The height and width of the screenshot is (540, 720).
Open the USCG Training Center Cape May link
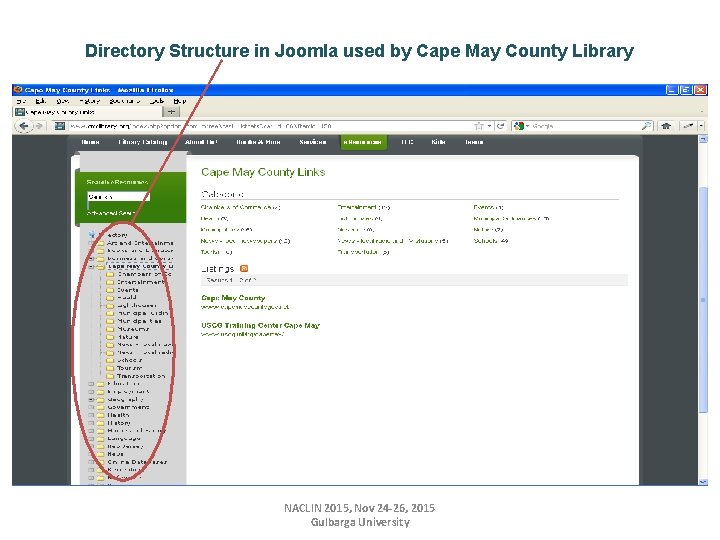260,325
